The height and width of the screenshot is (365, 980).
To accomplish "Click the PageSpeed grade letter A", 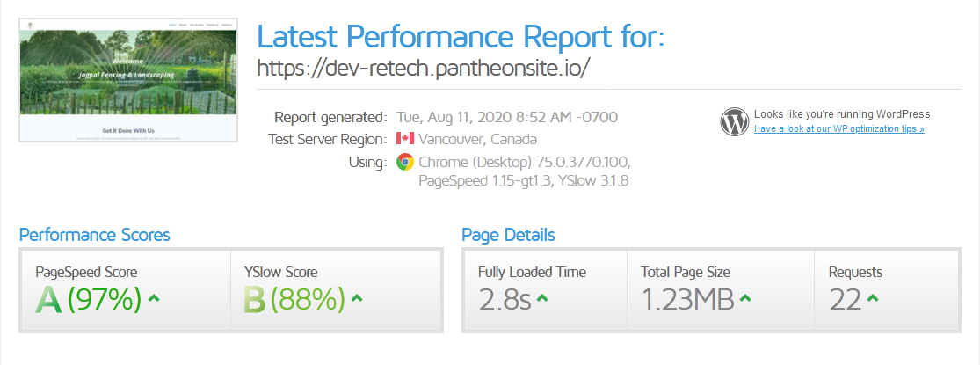I will pos(49,300).
